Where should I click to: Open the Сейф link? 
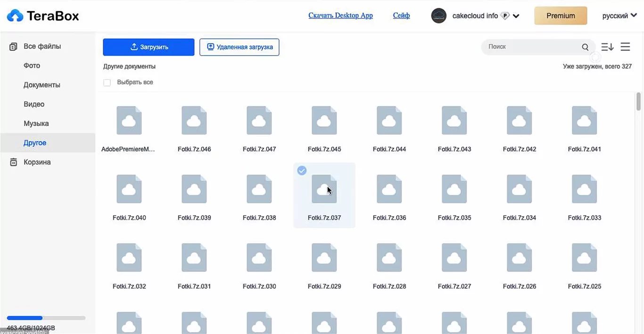coord(401,16)
